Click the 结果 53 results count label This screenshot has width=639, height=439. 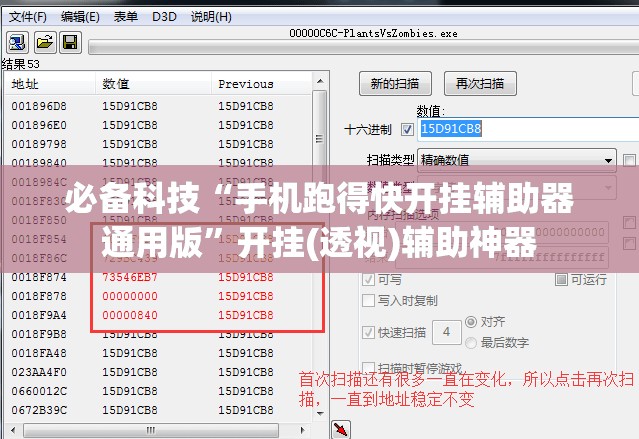[x=20, y=64]
